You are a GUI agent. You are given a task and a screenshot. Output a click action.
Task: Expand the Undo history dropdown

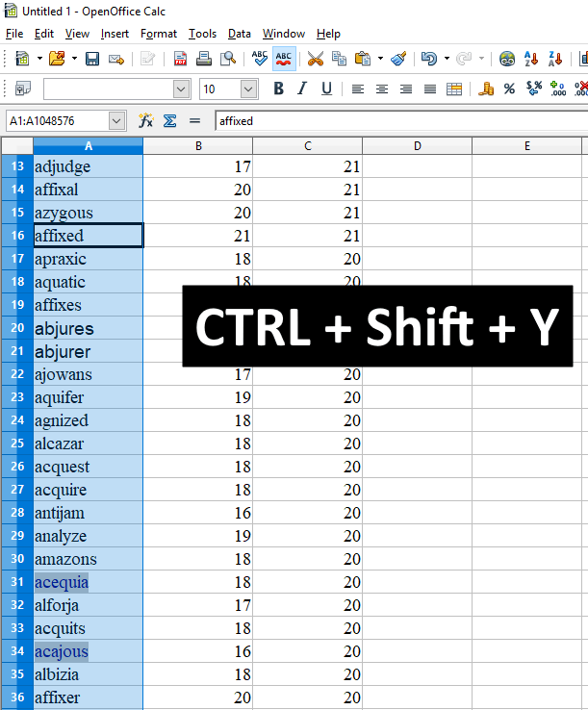[447, 59]
